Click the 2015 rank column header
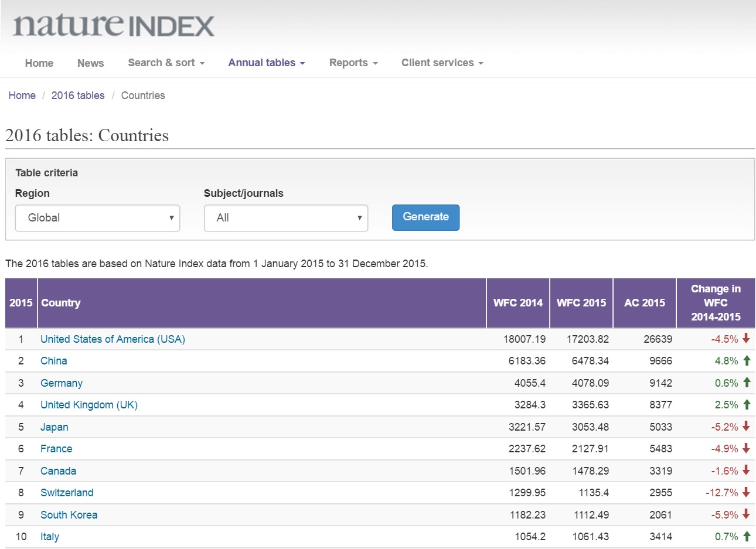 pos(21,303)
